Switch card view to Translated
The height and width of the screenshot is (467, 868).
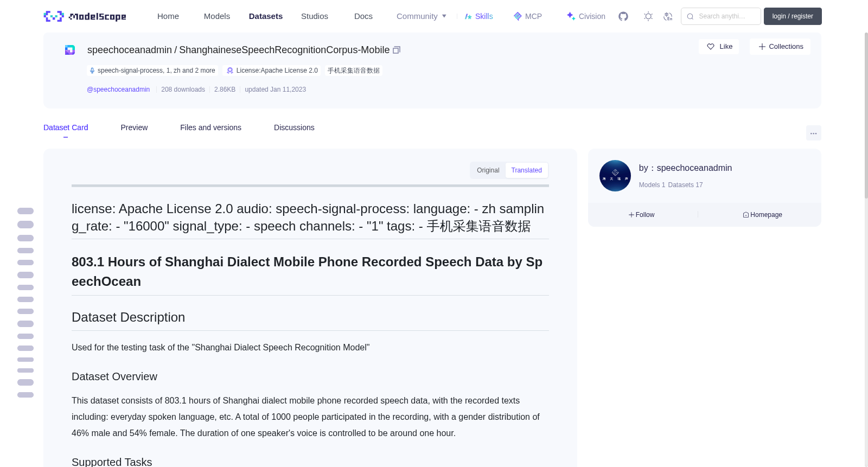click(526, 170)
